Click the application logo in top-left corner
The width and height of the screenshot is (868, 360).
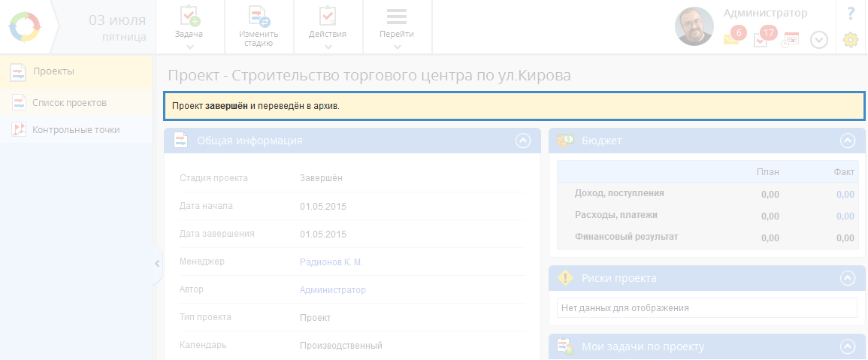[x=25, y=27]
